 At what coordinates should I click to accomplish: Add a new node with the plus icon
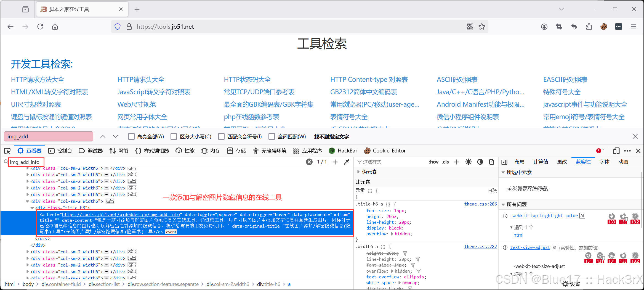335,162
